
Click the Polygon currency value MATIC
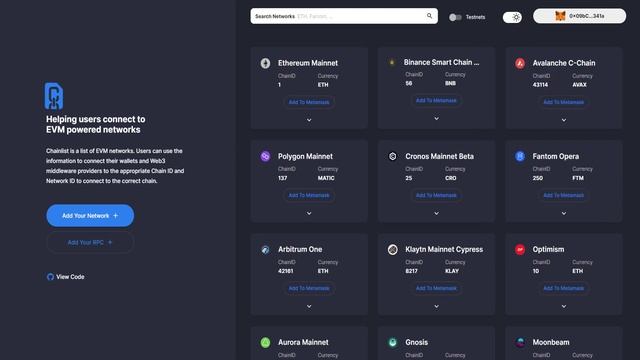pos(326,178)
